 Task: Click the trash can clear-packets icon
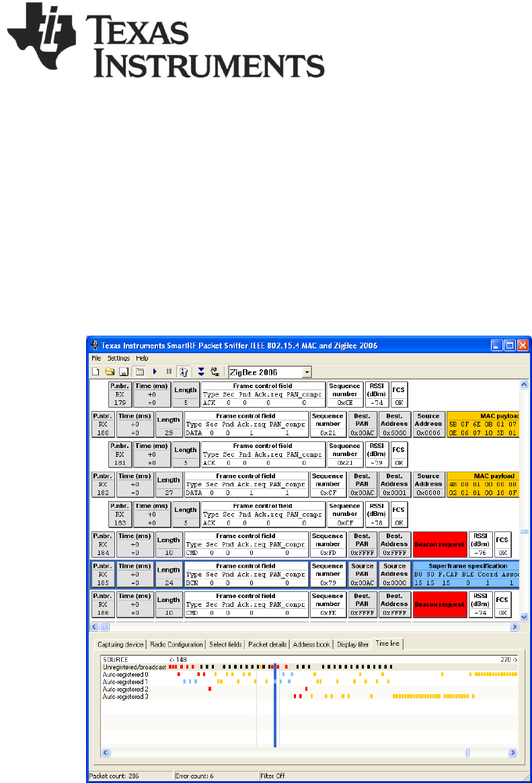point(184,372)
